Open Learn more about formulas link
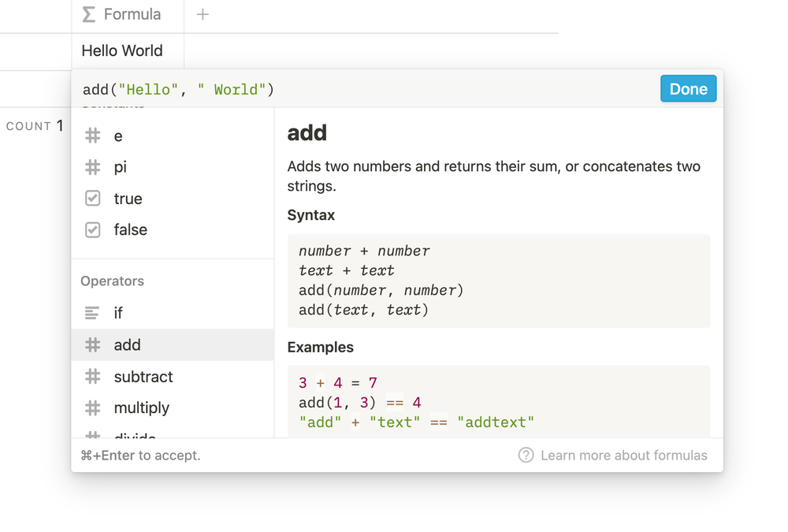 coord(623,455)
